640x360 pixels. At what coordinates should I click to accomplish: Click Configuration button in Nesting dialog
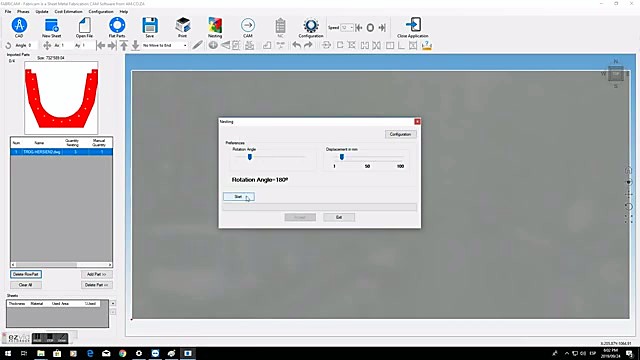pyautogui.click(x=400, y=134)
